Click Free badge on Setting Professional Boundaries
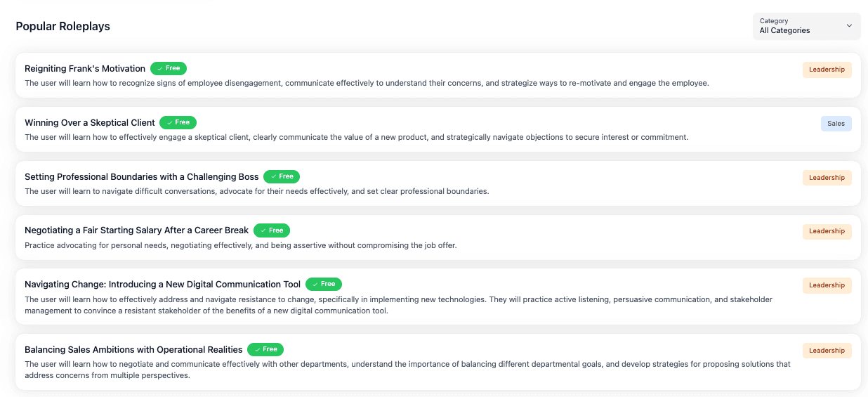868x397 pixels. [x=282, y=176]
